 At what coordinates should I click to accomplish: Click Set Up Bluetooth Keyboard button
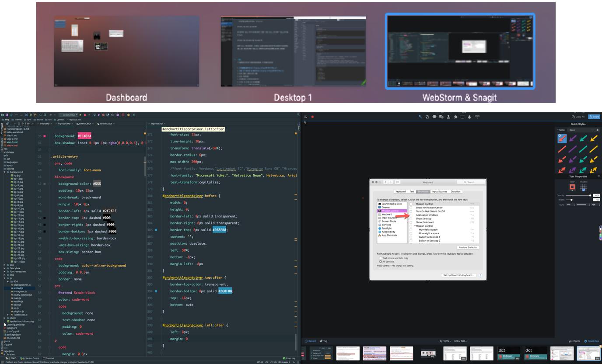(x=458, y=275)
